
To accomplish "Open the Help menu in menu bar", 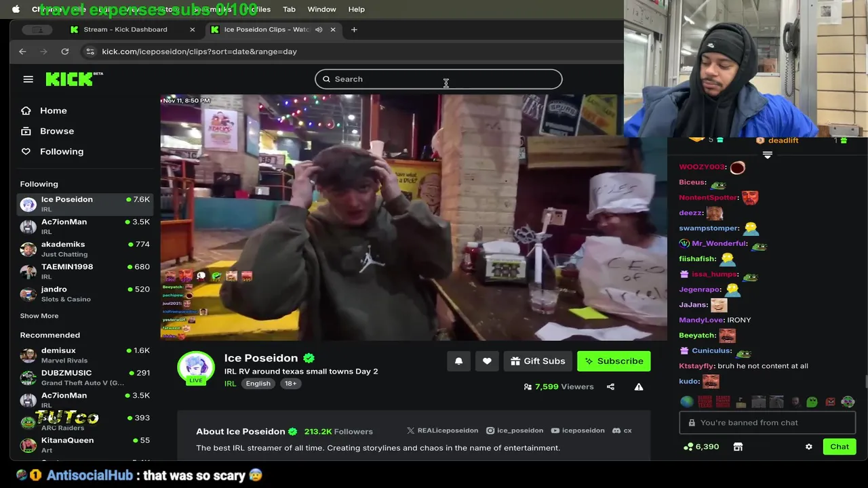I will pos(357,9).
